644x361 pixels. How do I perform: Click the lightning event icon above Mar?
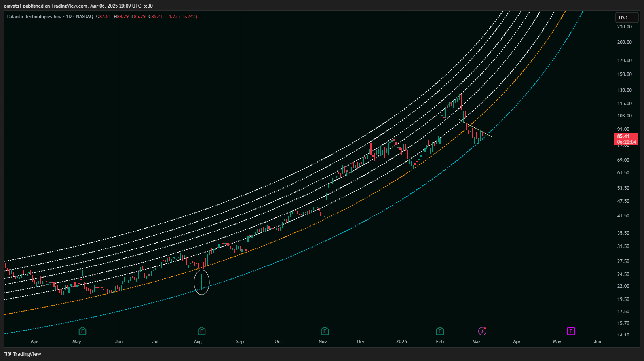[482, 331]
